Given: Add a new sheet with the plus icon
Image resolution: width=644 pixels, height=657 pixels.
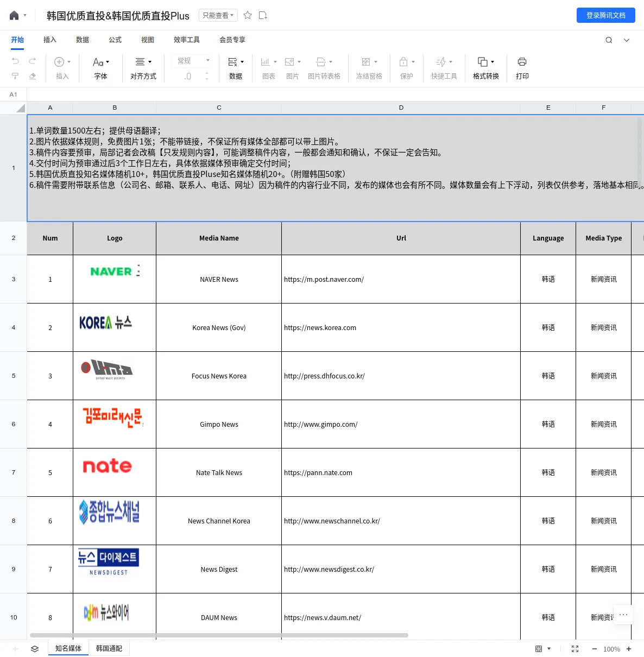Looking at the screenshot, I should [x=15, y=649].
